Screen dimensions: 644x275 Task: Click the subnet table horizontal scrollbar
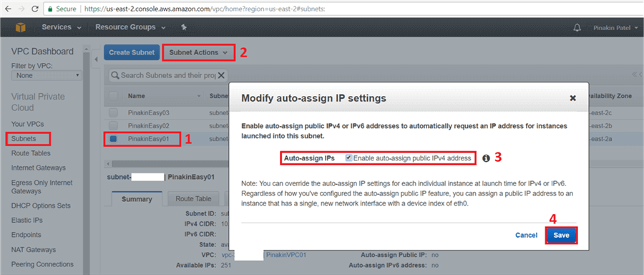170,163
